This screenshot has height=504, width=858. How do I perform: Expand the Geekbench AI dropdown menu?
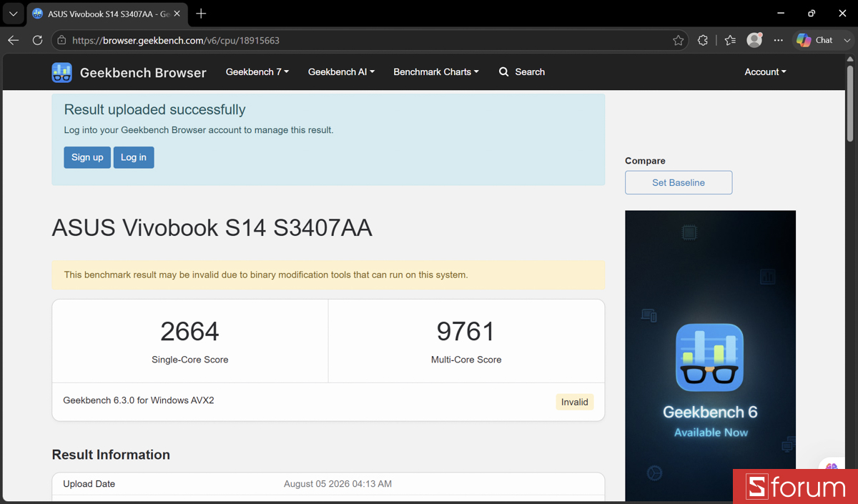(341, 72)
